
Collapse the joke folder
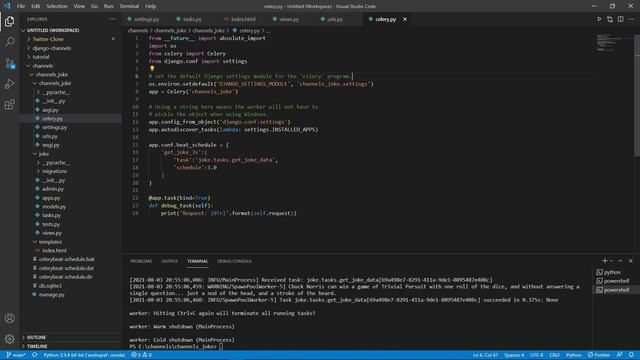(44, 154)
